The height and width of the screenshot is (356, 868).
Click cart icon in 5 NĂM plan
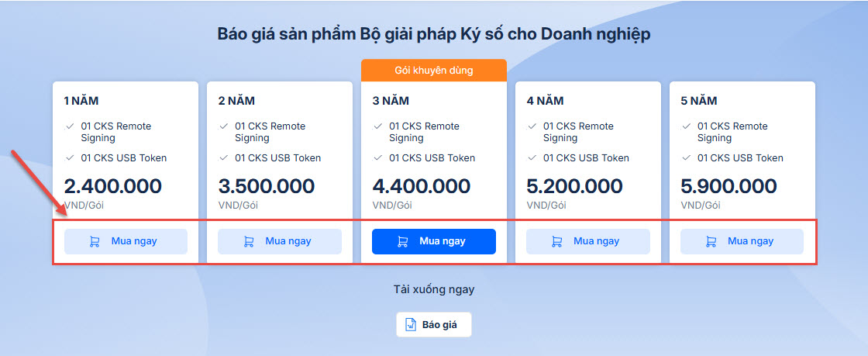coord(711,241)
